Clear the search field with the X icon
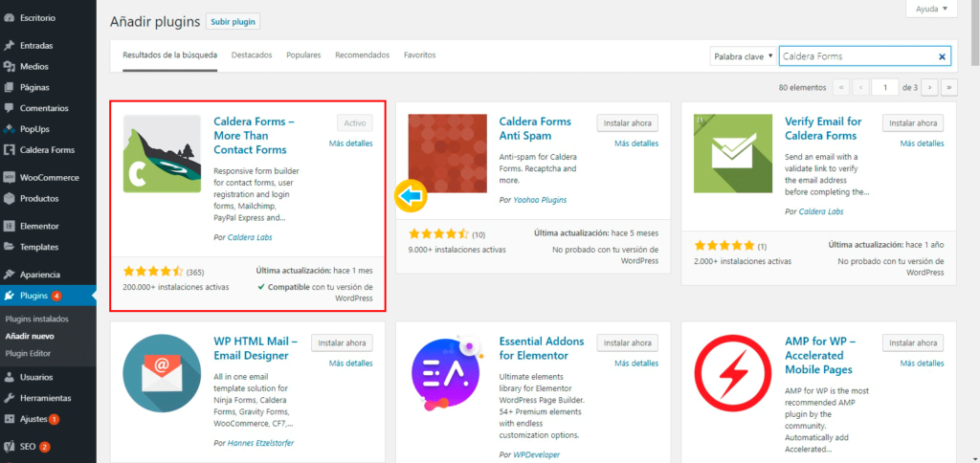Screen dimensions: 980x463 (942, 57)
